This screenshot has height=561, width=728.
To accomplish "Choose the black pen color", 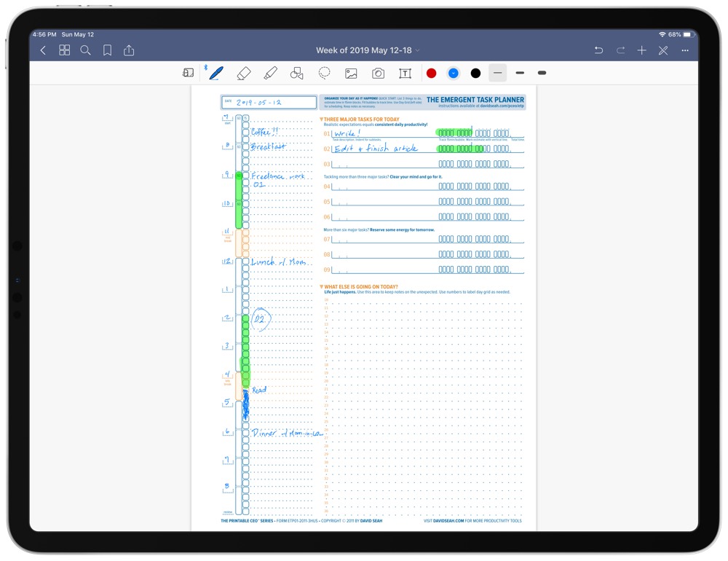I will coord(475,73).
